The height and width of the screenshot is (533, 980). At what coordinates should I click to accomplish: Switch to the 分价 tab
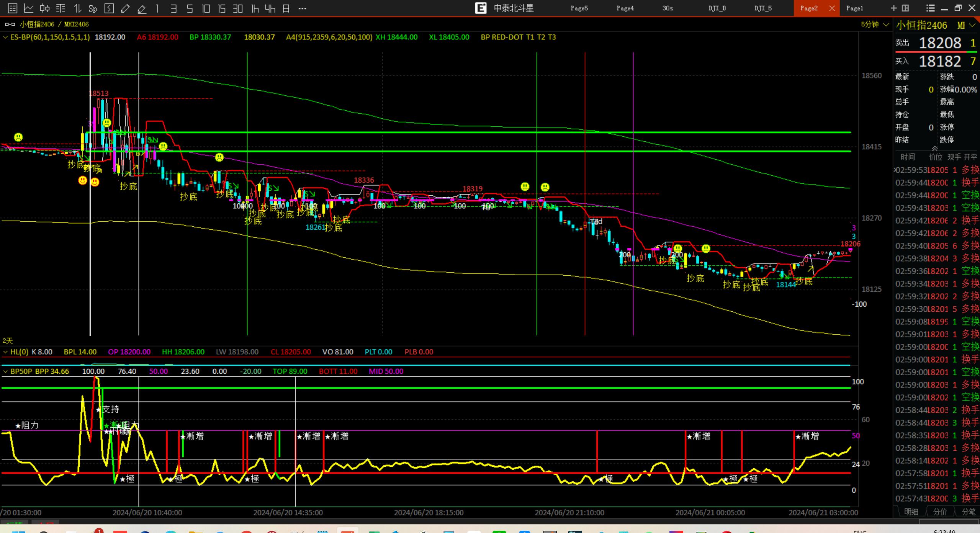[x=940, y=512]
